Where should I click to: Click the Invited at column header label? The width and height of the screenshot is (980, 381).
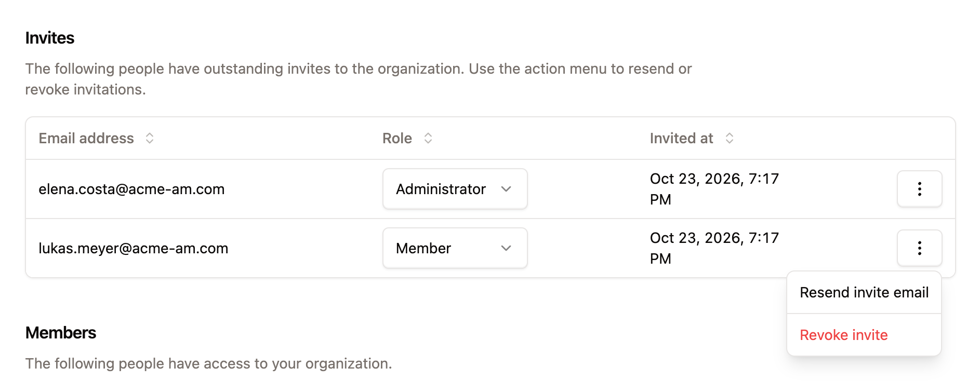[681, 138]
